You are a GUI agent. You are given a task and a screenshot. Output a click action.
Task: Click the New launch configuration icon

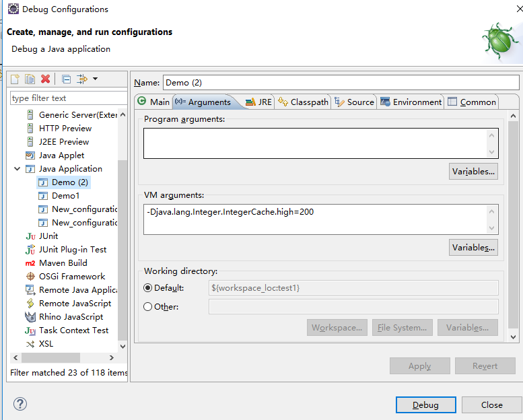(x=15, y=79)
